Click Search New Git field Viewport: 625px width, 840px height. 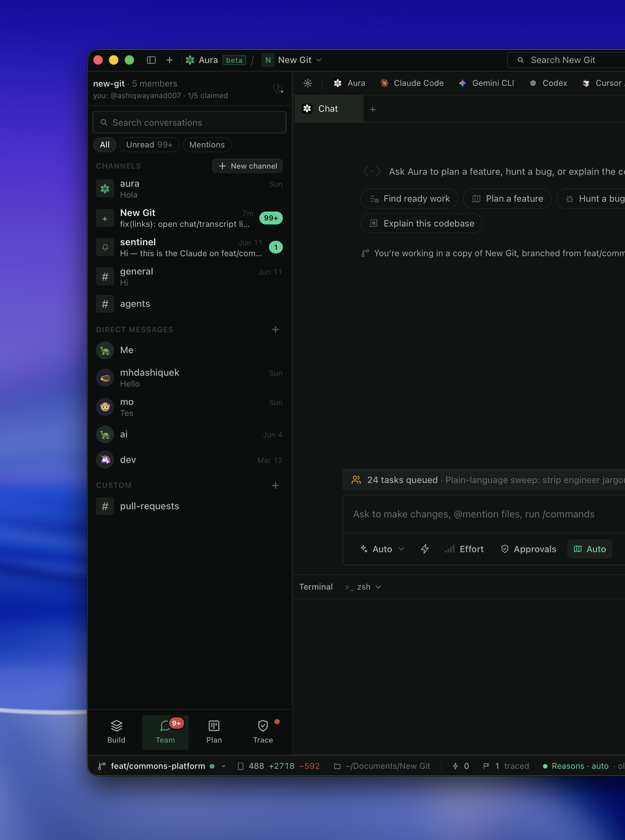click(566, 60)
